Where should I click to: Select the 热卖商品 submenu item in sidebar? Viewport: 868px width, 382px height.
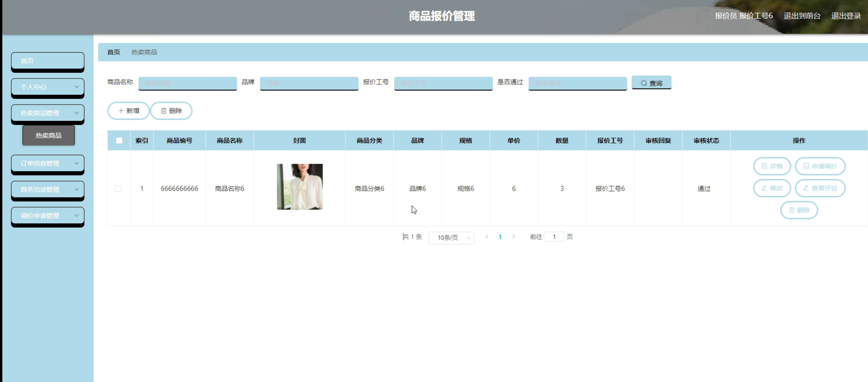coord(49,136)
